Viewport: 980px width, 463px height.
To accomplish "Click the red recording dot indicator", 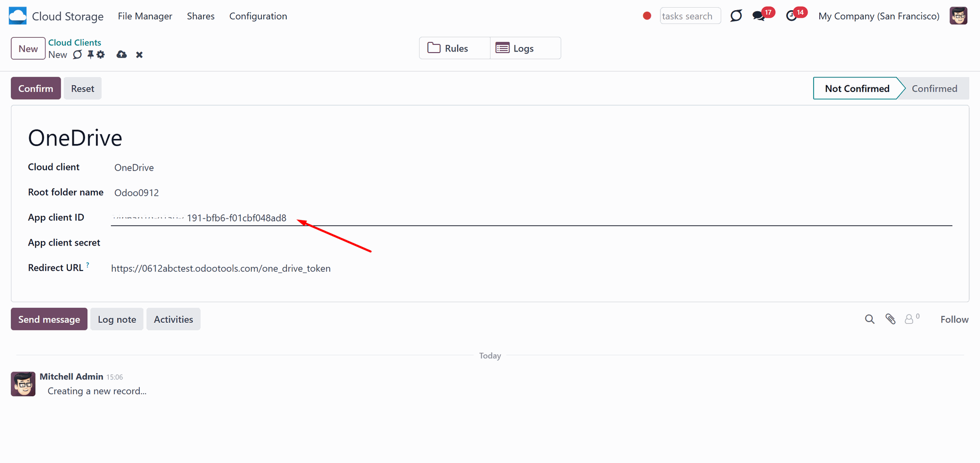I will coord(647,16).
